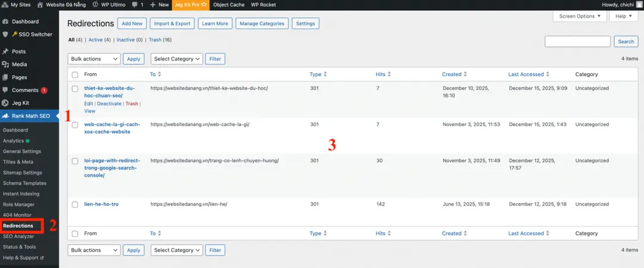This screenshot has width=644, height=268.
Task: Click the Posts pin icon in sidebar
Action: 5,52
